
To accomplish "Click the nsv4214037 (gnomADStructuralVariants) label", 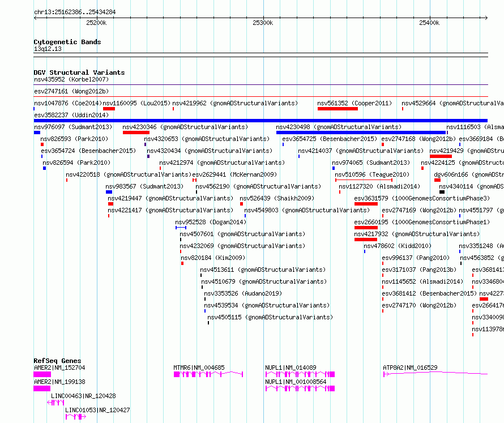I will [361, 151].
